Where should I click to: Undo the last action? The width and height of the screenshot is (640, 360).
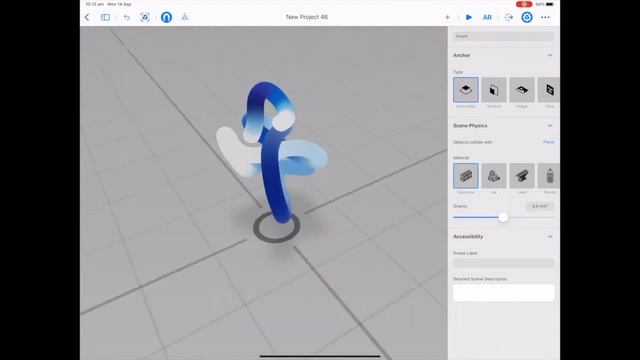point(127,17)
